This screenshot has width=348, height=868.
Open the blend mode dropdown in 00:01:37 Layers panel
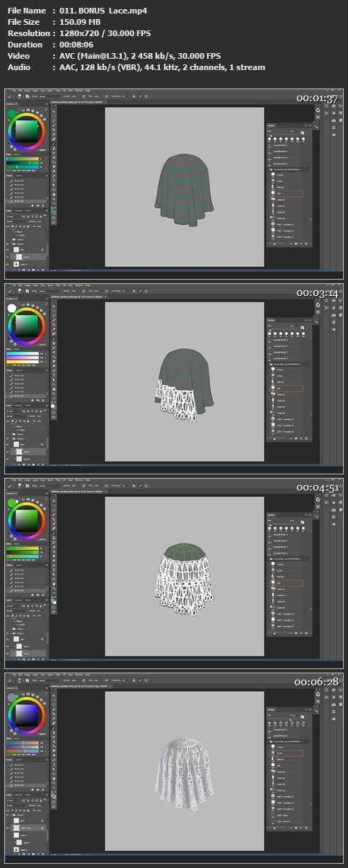point(16,222)
